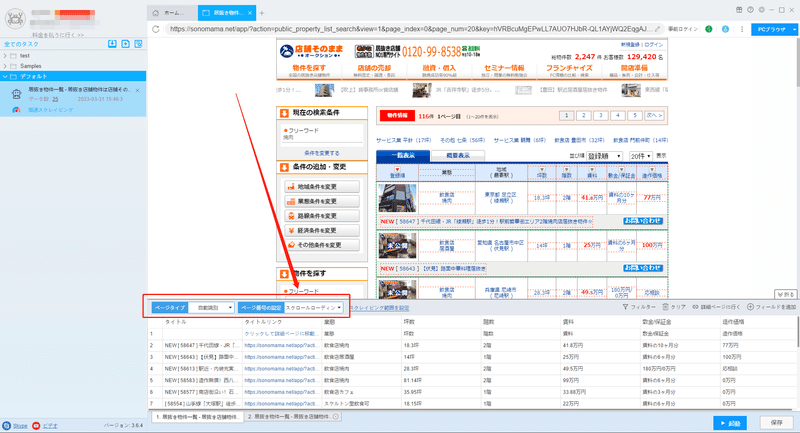Click the 事前ログイン button

683,29
